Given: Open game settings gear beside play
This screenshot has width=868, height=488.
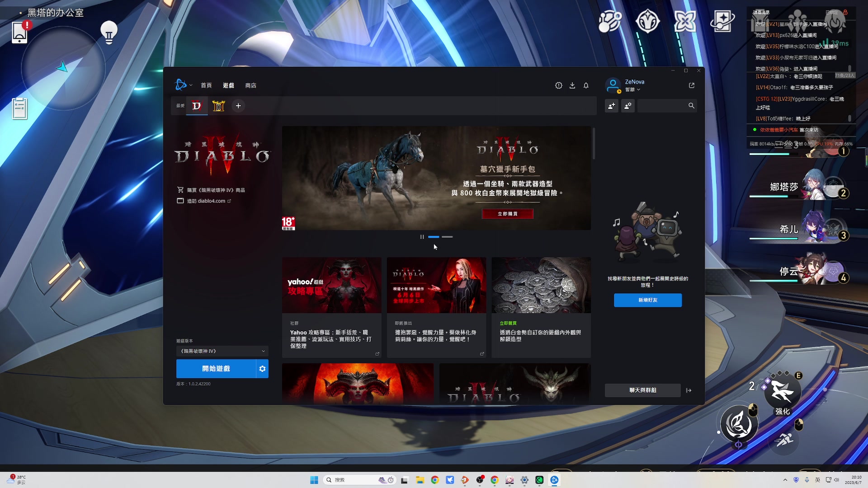Looking at the screenshot, I should (262, 369).
